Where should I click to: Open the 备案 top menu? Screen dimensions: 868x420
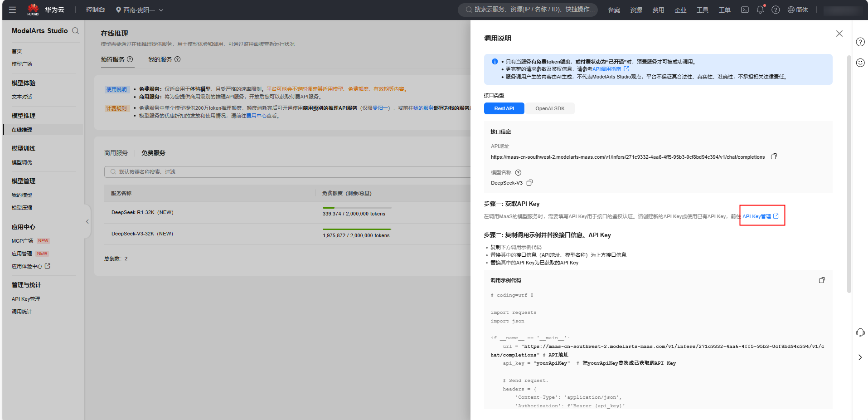614,10
